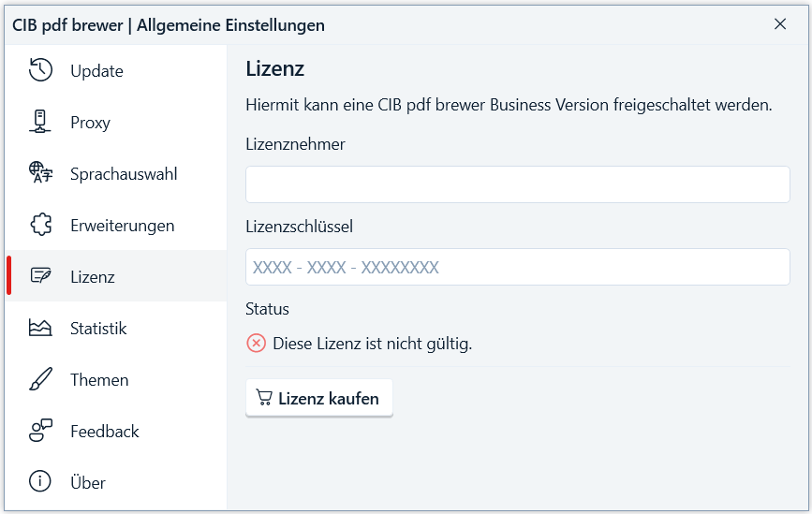Click the Proxy server icon

(40, 122)
